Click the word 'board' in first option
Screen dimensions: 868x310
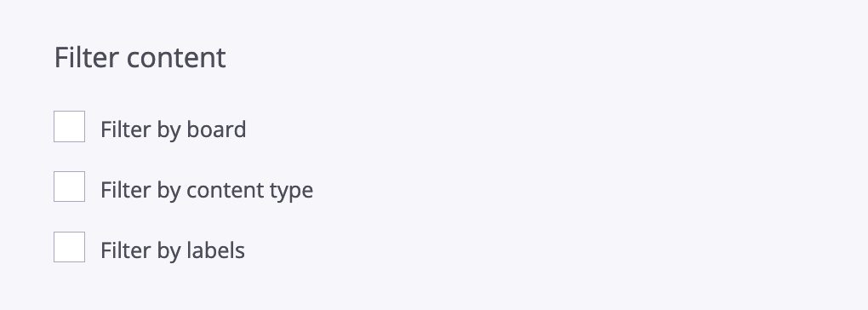click(216, 129)
